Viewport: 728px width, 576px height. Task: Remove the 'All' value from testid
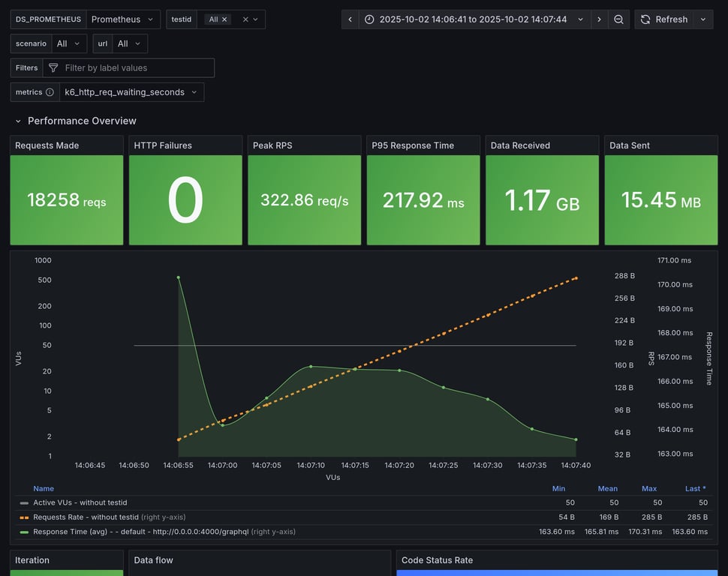click(224, 19)
